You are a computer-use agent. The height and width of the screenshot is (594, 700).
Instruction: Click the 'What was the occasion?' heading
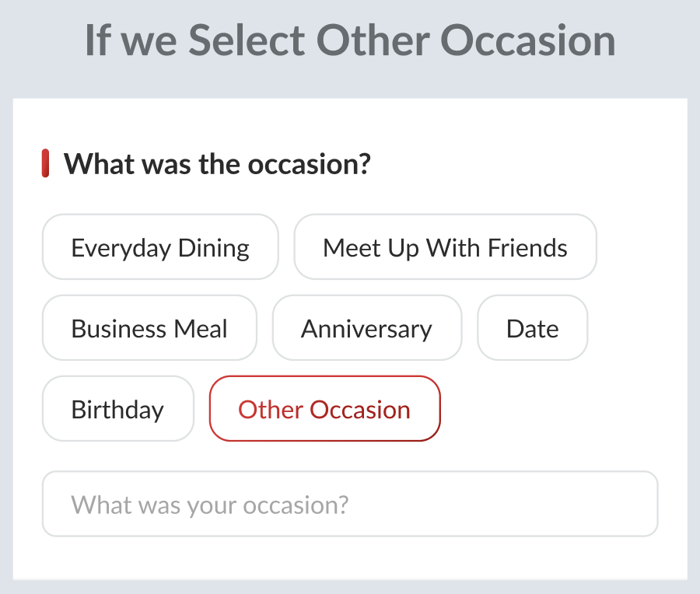click(217, 164)
